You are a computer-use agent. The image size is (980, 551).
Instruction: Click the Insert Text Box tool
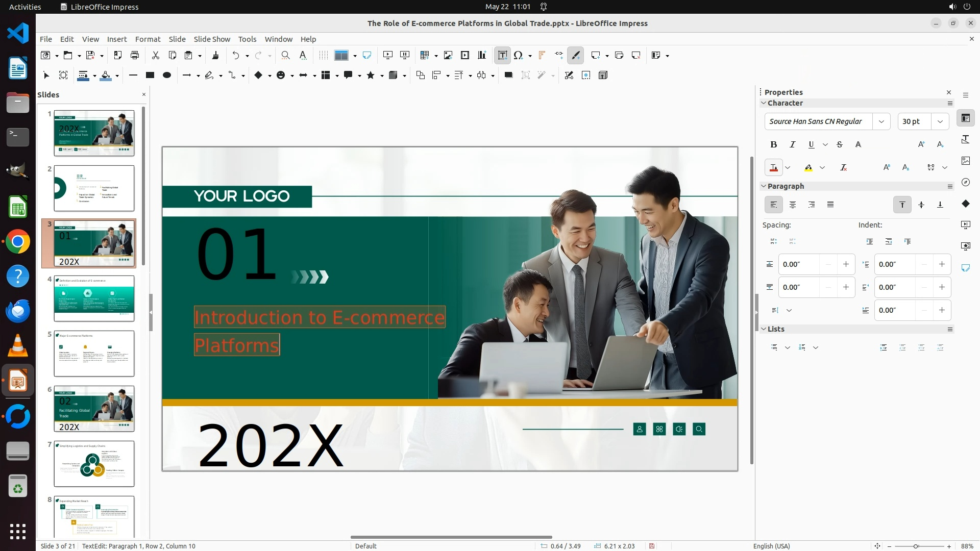(502, 55)
